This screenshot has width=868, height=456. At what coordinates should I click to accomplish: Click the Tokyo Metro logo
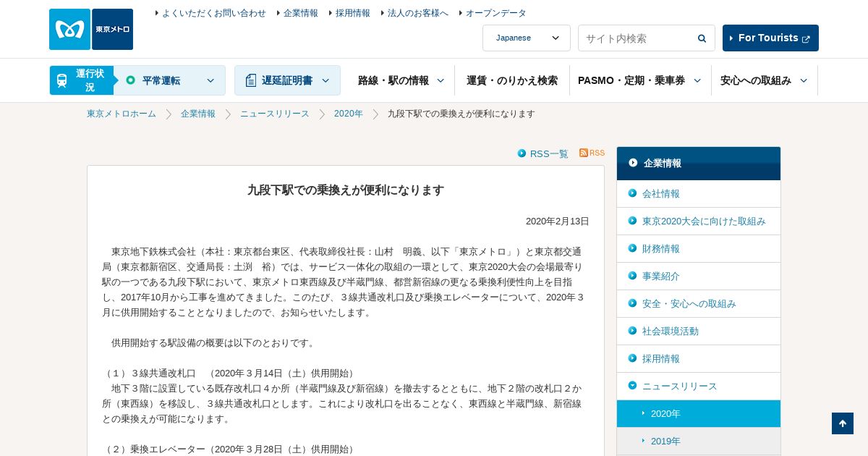[91, 29]
